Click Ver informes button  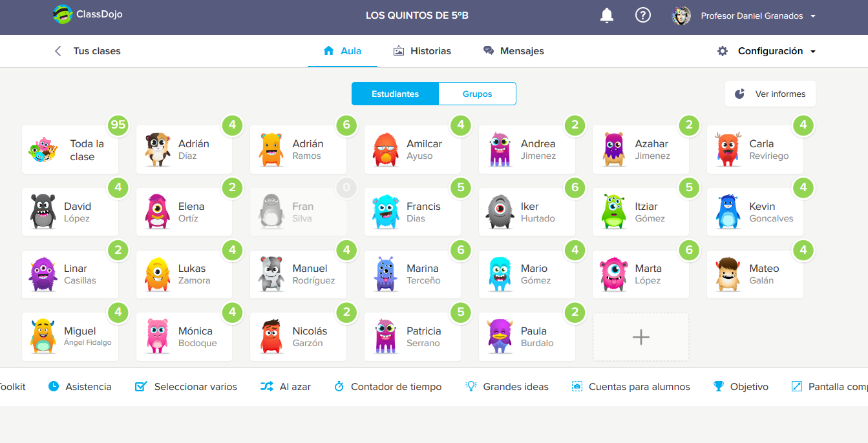tap(770, 94)
